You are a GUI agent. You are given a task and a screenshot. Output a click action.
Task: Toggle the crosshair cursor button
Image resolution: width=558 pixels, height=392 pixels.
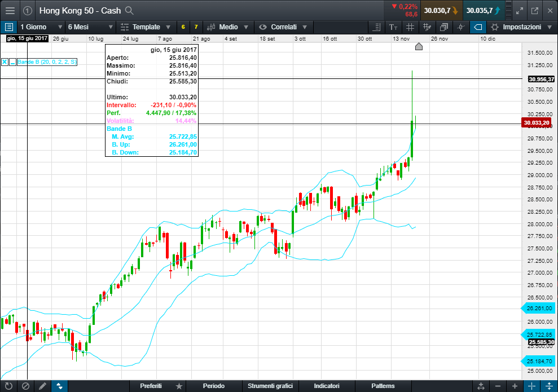click(461, 27)
